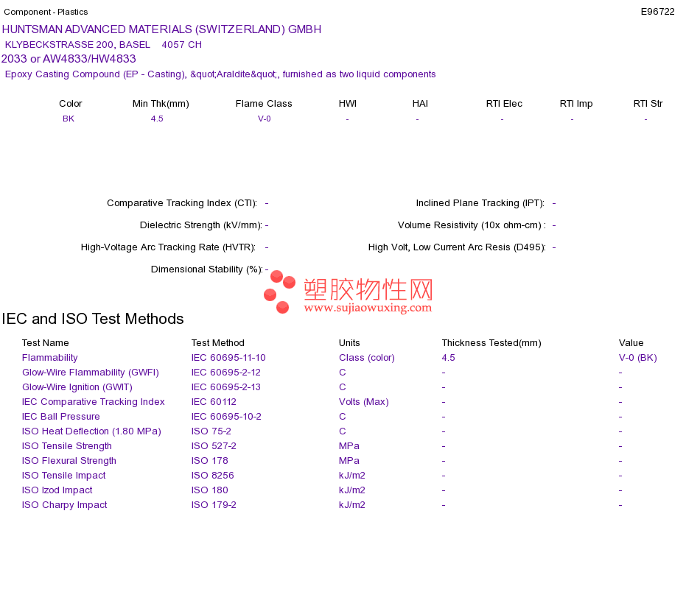Click the Component - Plastics heading
The height and width of the screenshot is (589, 700).
tap(46, 12)
